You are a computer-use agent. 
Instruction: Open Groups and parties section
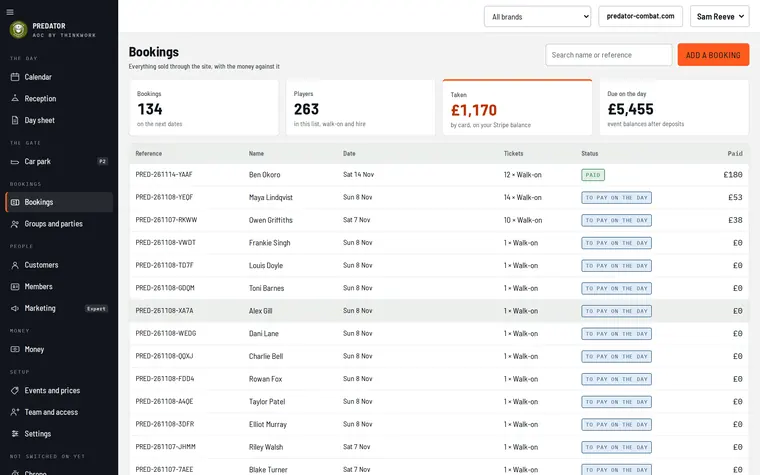[59, 224]
